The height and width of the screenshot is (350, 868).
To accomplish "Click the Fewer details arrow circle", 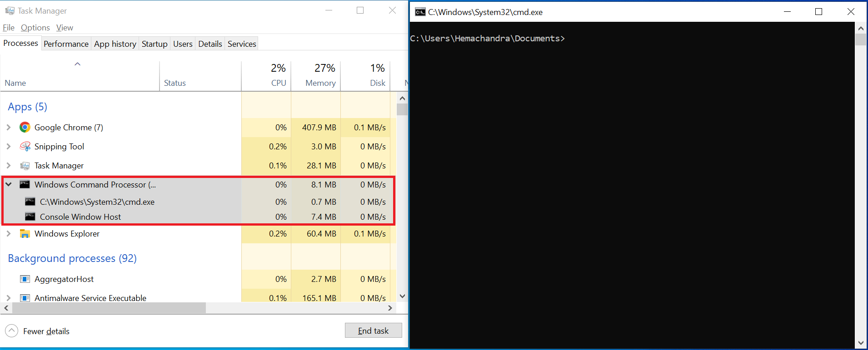I will coord(12,331).
